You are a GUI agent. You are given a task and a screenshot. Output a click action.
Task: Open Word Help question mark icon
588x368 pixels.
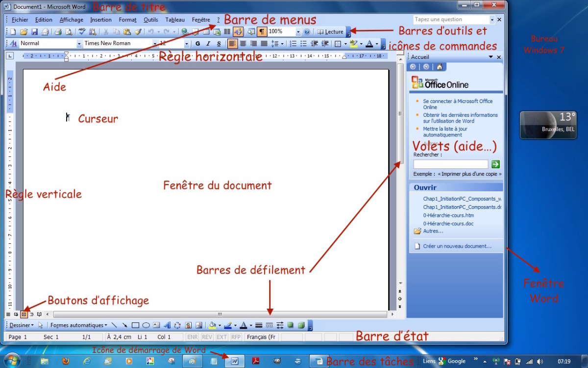307,32
